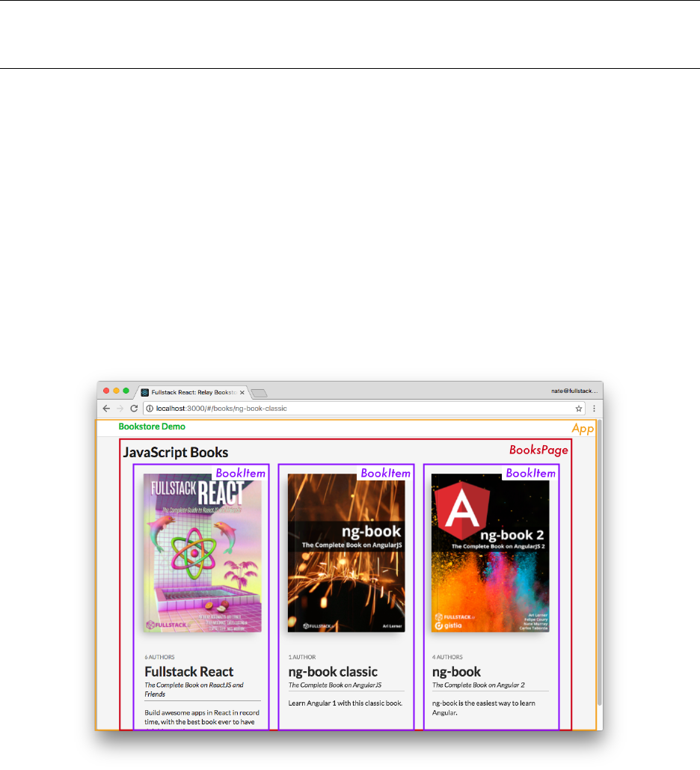Open the ng-book classic cover image
The height and width of the screenshot is (770, 700).
pos(346,552)
